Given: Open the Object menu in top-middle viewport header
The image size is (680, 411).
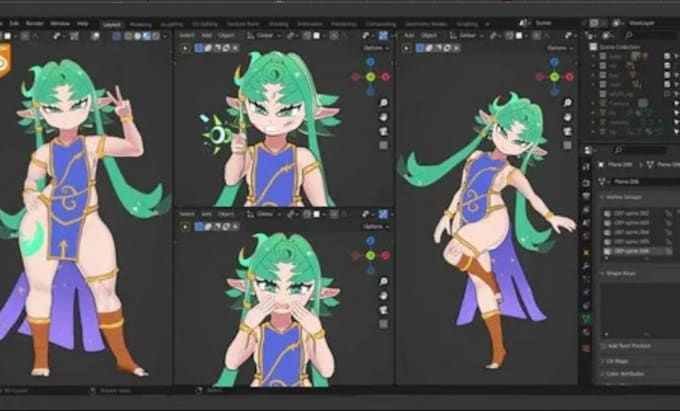Looking at the screenshot, I should [226, 36].
